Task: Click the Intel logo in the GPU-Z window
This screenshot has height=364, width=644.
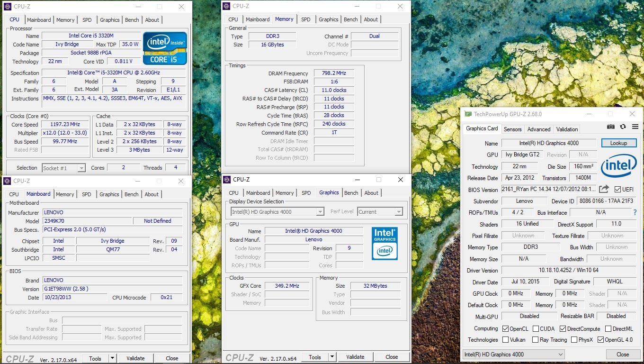Action: pos(619,166)
